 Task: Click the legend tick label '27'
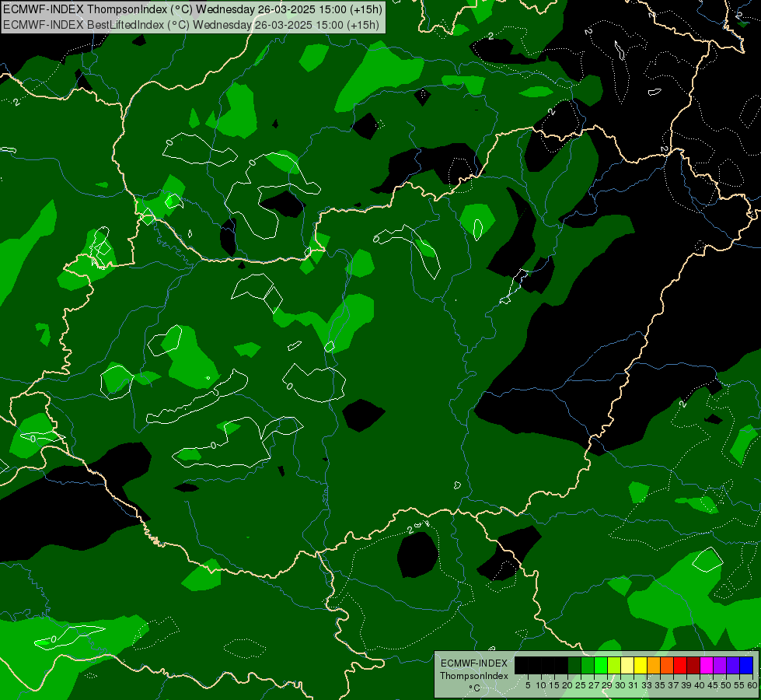point(594,685)
